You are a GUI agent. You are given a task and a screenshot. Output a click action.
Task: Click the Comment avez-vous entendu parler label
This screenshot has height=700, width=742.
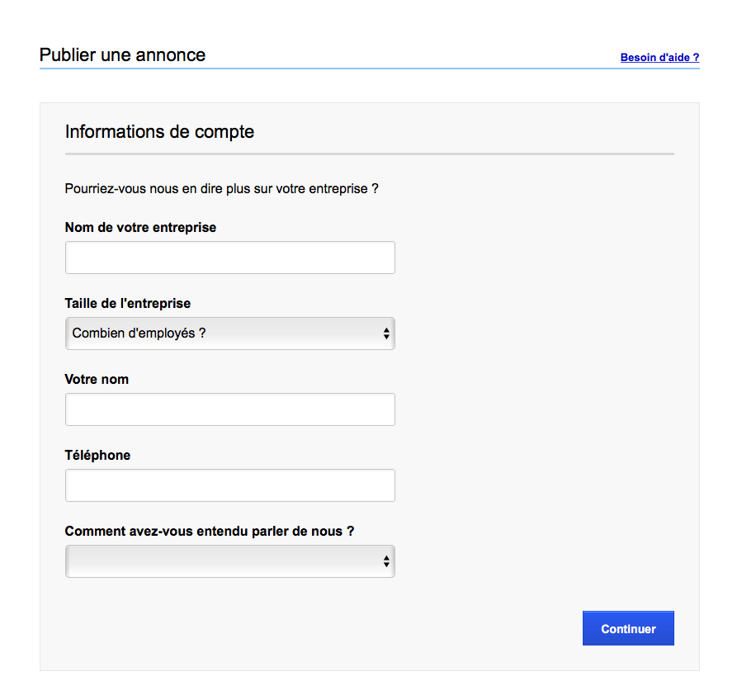pos(210,531)
